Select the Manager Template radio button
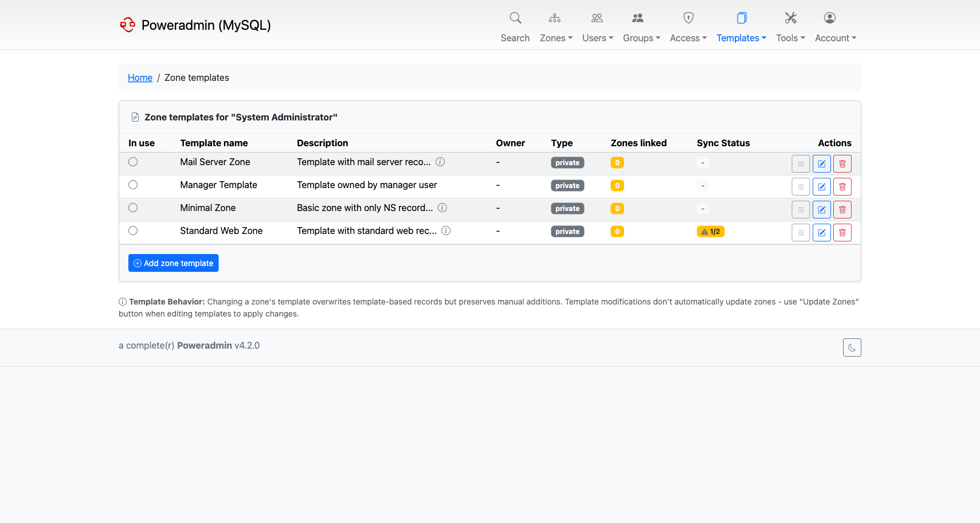Viewport: 980px width, 523px height. click(133, 185)
